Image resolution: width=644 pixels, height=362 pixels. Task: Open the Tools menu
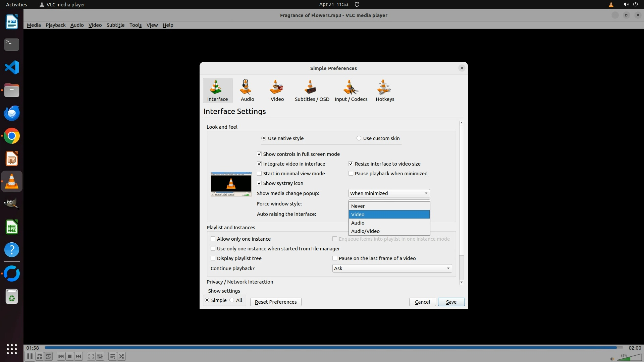(x=136, y=25)
